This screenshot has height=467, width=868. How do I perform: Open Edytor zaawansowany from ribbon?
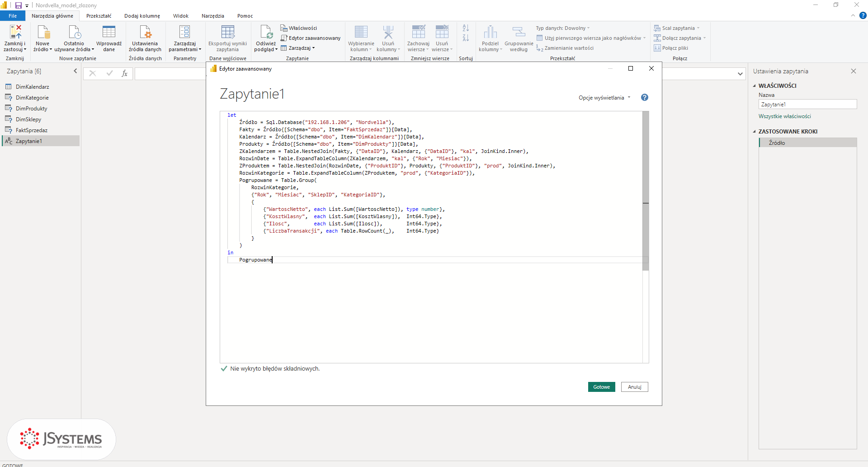click(311, 38)
